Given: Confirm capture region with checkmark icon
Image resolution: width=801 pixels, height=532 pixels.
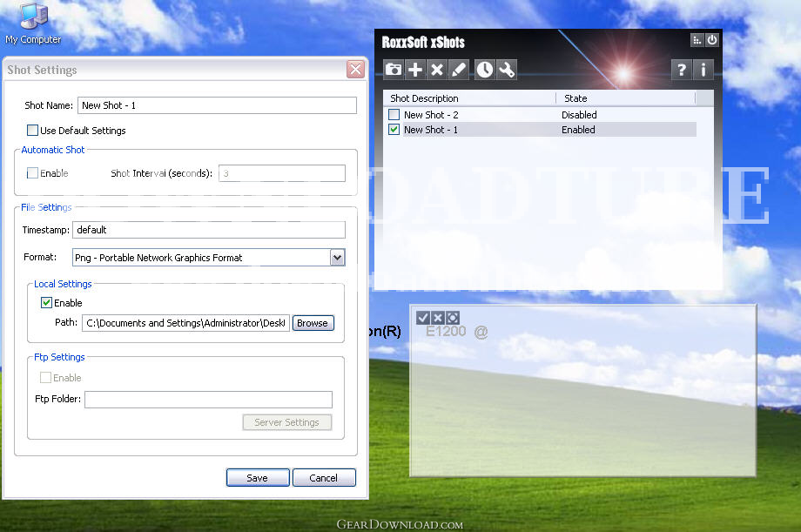Looking at the screenshot, I should (422, 318).
